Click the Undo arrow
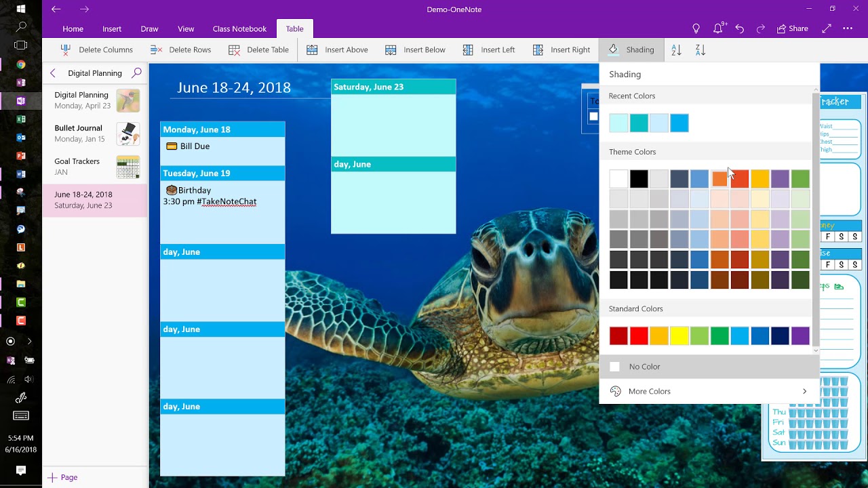 (740, 28)
